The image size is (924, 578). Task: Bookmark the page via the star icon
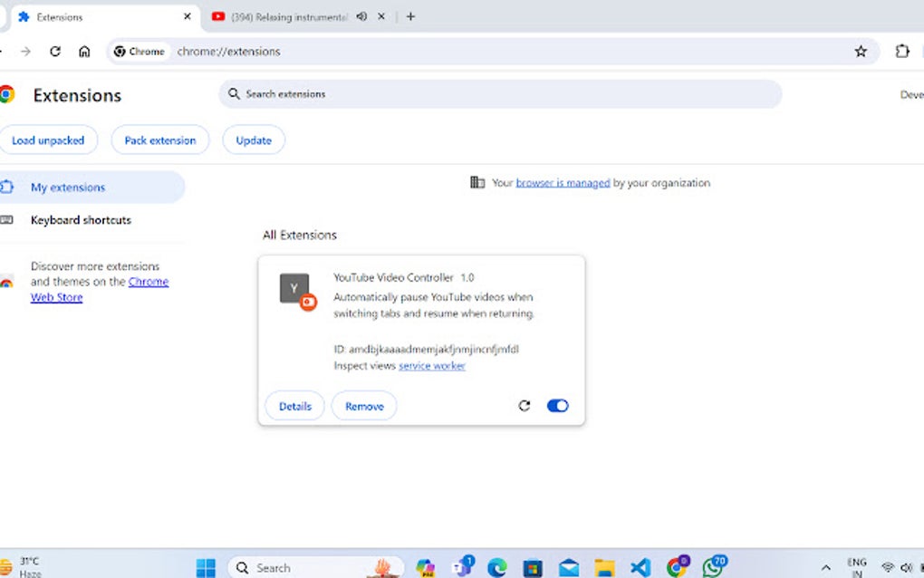pyautogui.click(x=861, y=52)
